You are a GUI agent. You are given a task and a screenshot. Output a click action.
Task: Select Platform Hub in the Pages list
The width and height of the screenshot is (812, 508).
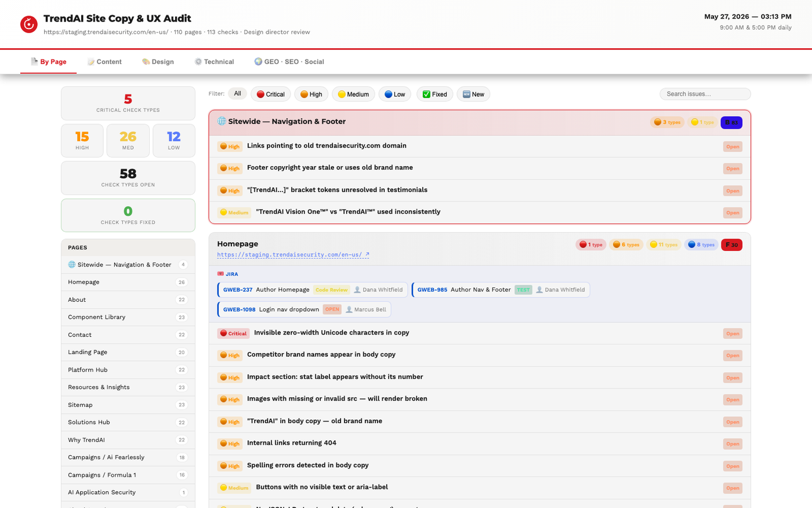(x=128, y=370)
